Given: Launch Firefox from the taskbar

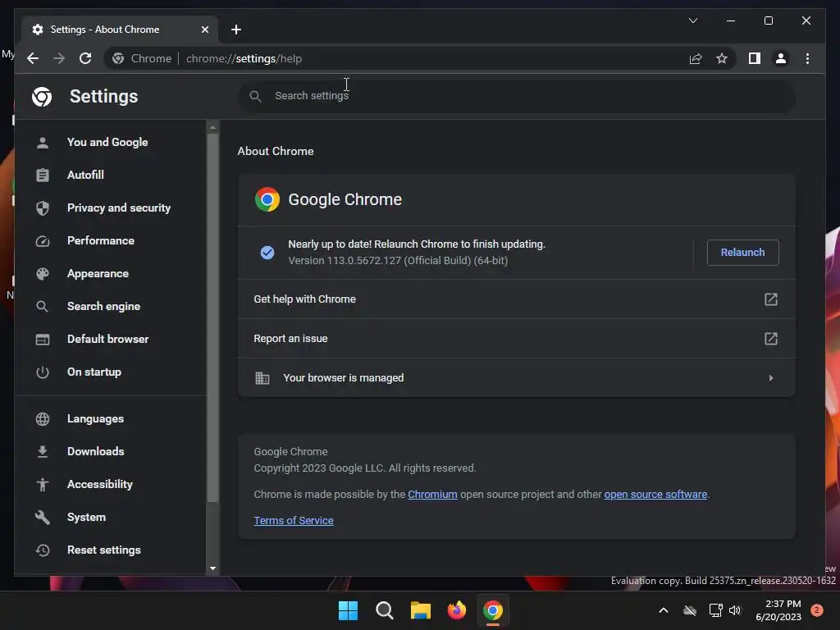Looking at the screenshot, I should (456, 610).
